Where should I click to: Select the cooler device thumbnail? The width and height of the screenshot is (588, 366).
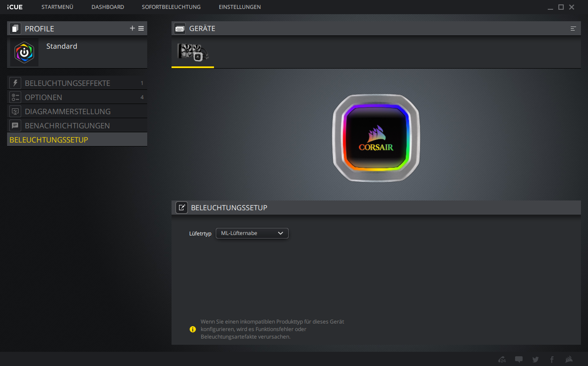193,52
